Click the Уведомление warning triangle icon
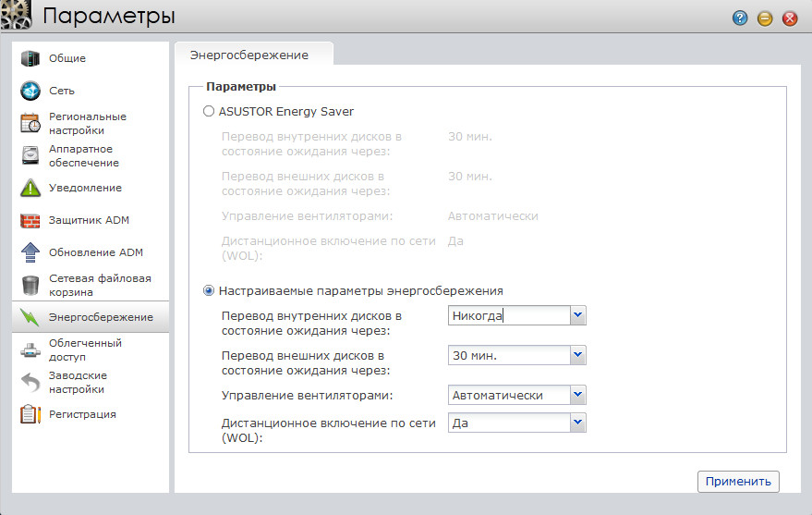The height and width of the screenshot is (515, 812). tap(31, 188)
